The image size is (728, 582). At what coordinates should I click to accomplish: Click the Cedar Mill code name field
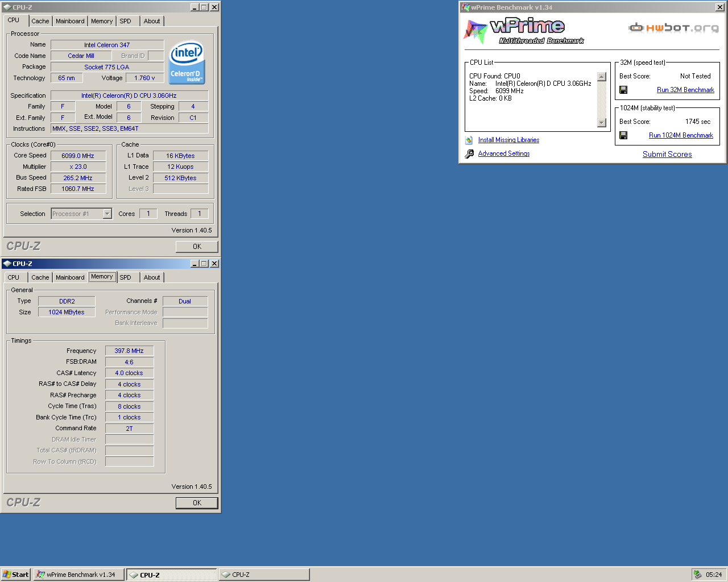click(x=81, y=56)
